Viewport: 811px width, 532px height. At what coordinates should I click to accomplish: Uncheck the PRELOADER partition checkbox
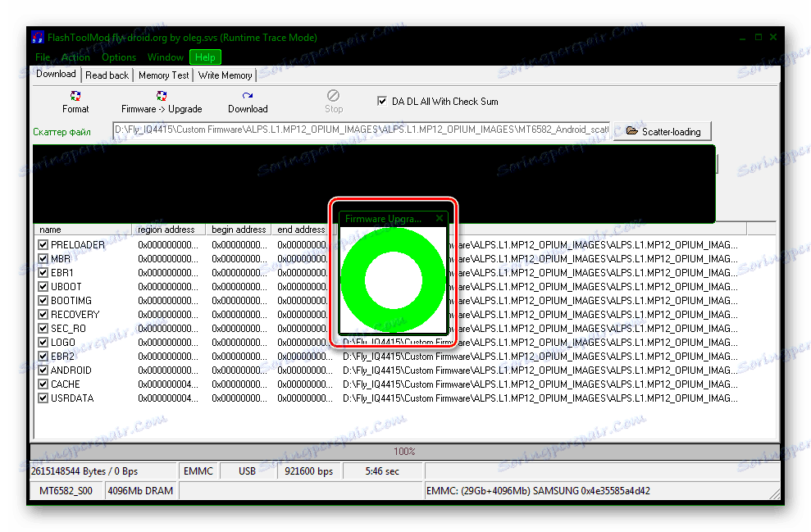tap(43, 244)
